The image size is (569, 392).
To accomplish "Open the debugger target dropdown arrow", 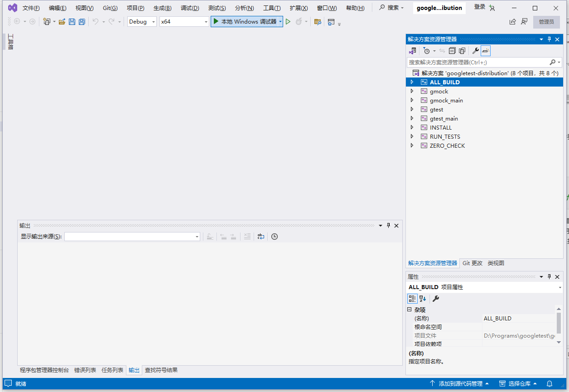I will pos(280,22).
